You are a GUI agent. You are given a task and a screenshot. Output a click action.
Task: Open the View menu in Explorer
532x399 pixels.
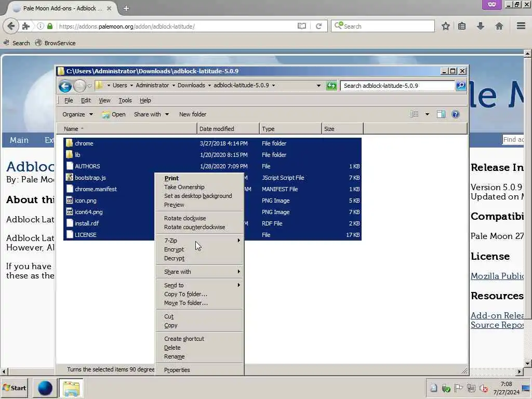(x=104, y=100)
